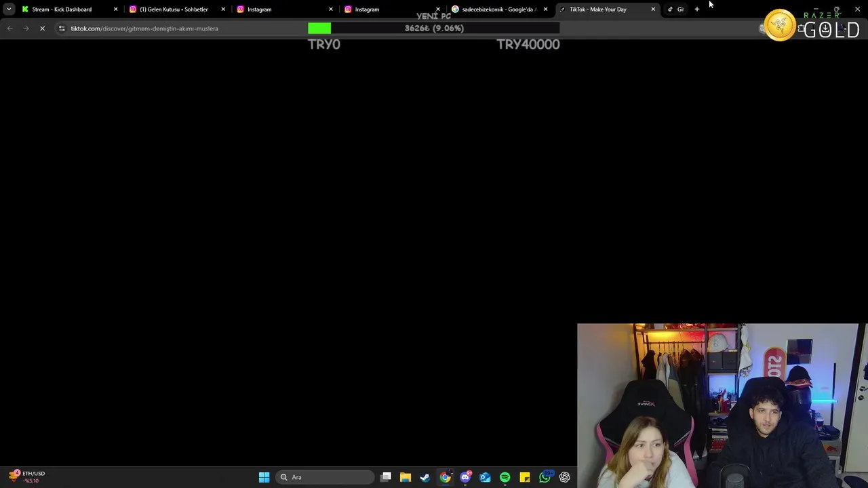Click the Kick favicon on the Stream tab
868x488 pixels.
click(x=25, y=9)
